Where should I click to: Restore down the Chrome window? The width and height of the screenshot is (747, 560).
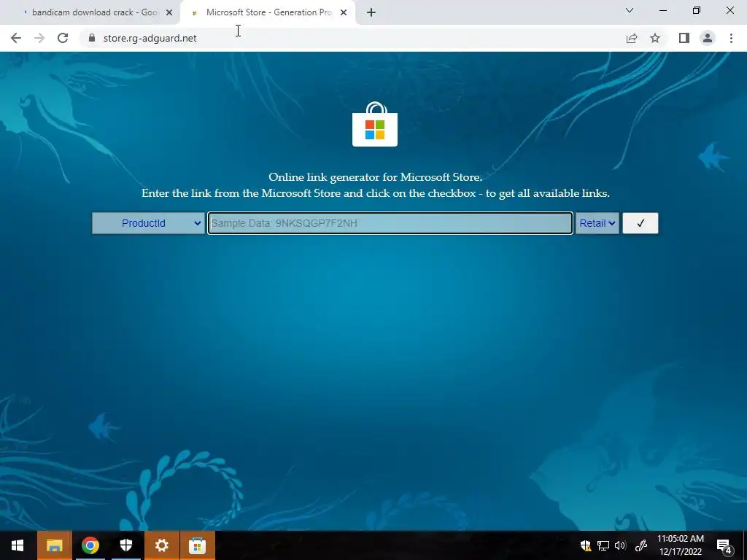pyautogui.click(x=697, y=10)
